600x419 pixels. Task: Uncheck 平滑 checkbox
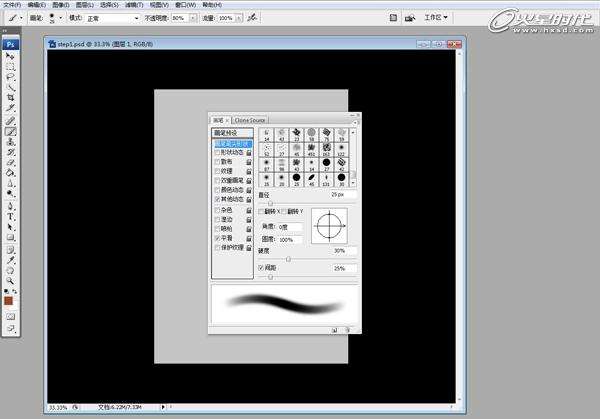pyautogui.click(x=217, y=238)
